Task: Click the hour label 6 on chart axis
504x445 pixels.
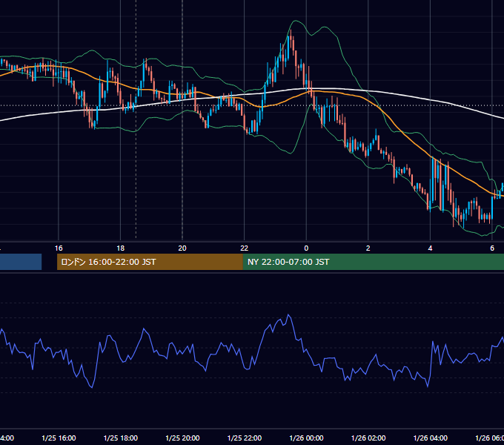Action: point(492,248)
